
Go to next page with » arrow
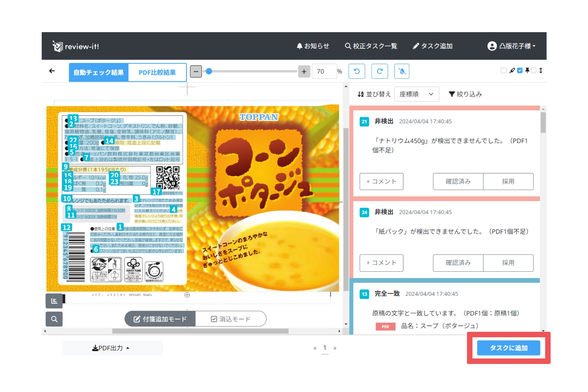pyautogui.click(x=335, y=348)
